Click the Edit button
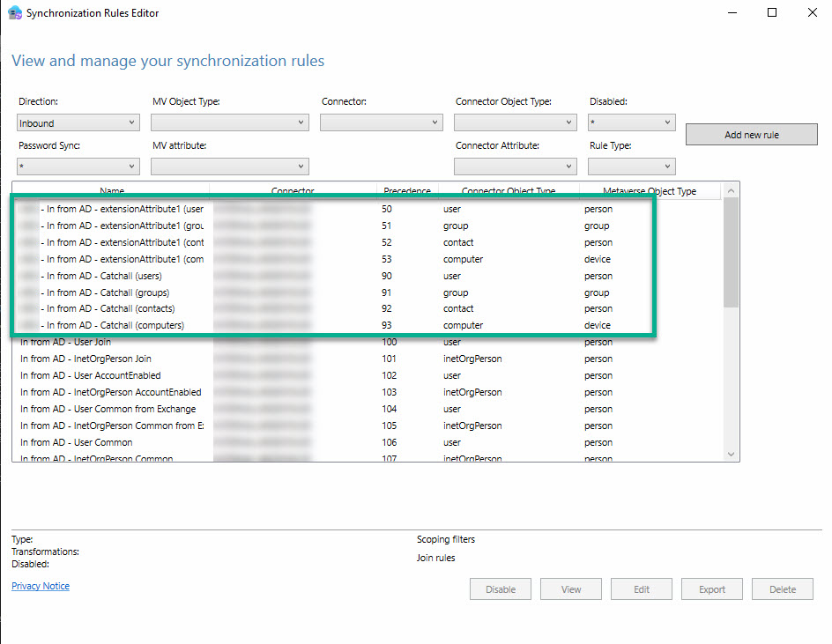This screenshot has width=832, height=644. [x=642, y=589]
